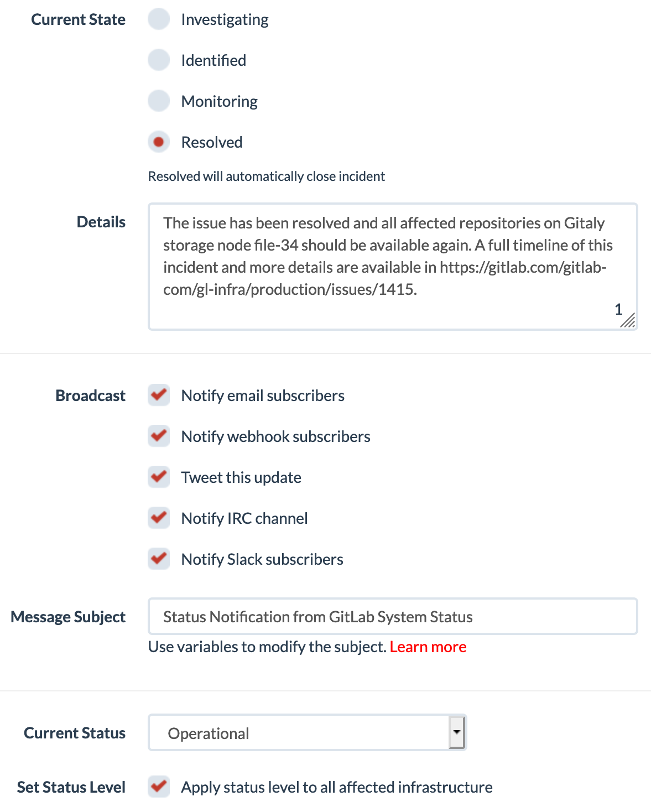Image resolution: width=651 pixels, height=812 pixels.
Task: Click the Monitoring option label
Action: point(220,102)
